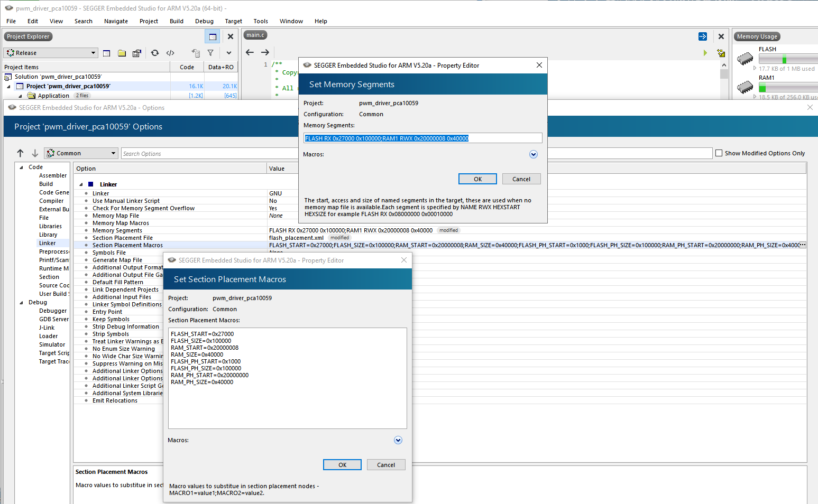This screenshot has width=818, height=504.
Task: Click the blue dotted arrow icon in editor header
Action: pos(703,36)
